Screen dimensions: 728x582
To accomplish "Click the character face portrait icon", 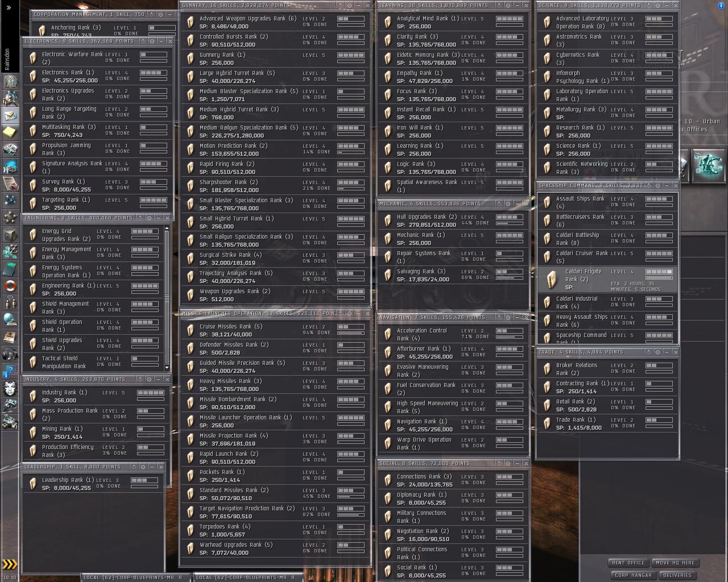I will (x=10, y=389).
